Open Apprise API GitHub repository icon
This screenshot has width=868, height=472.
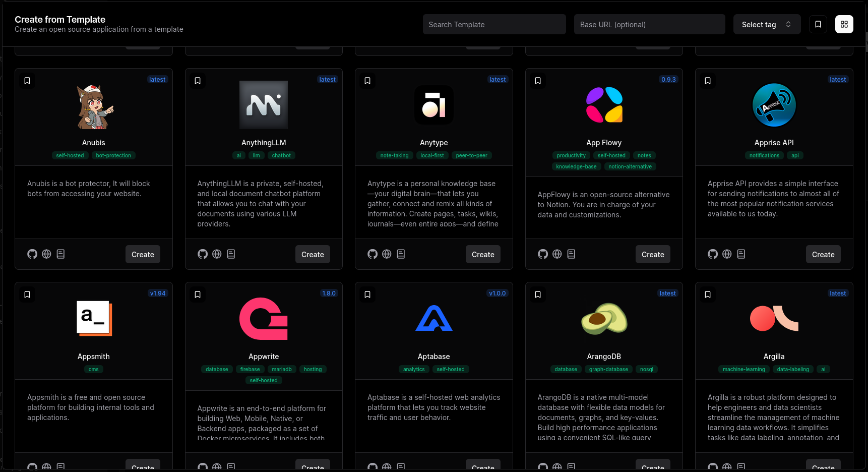[713, 254]
